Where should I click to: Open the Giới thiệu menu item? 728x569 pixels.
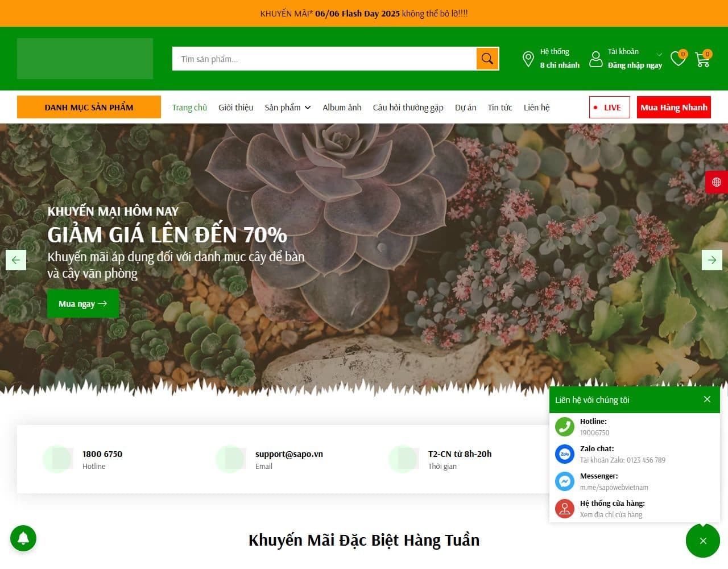pos(235,108)
